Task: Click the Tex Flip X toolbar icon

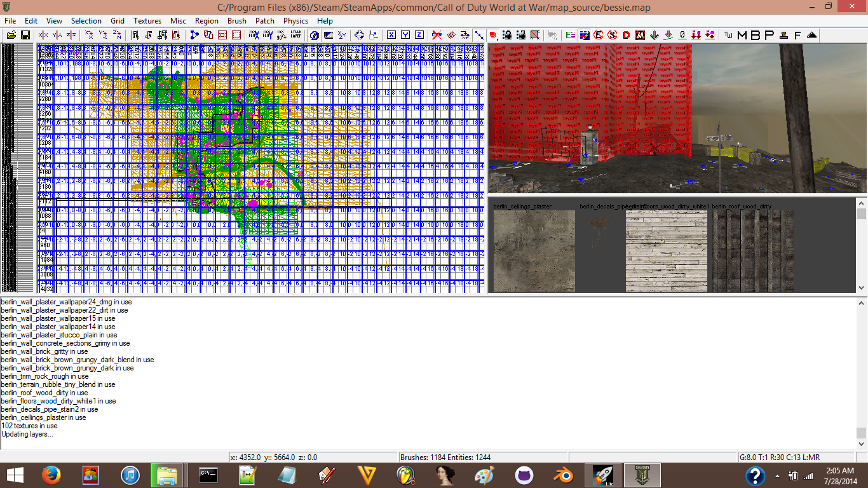Action: pos(254,35)
